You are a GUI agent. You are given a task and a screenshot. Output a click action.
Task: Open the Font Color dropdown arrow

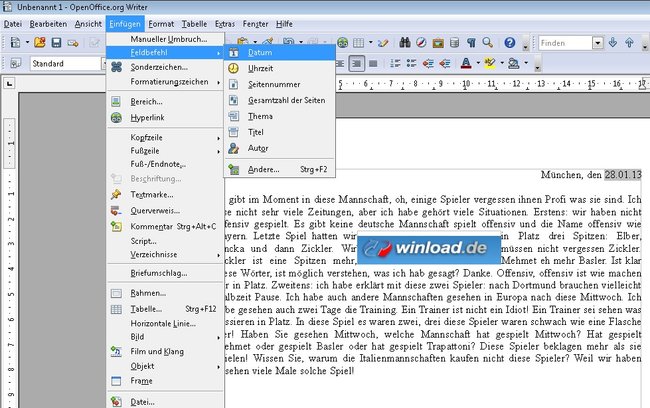[x=478, y=63]
